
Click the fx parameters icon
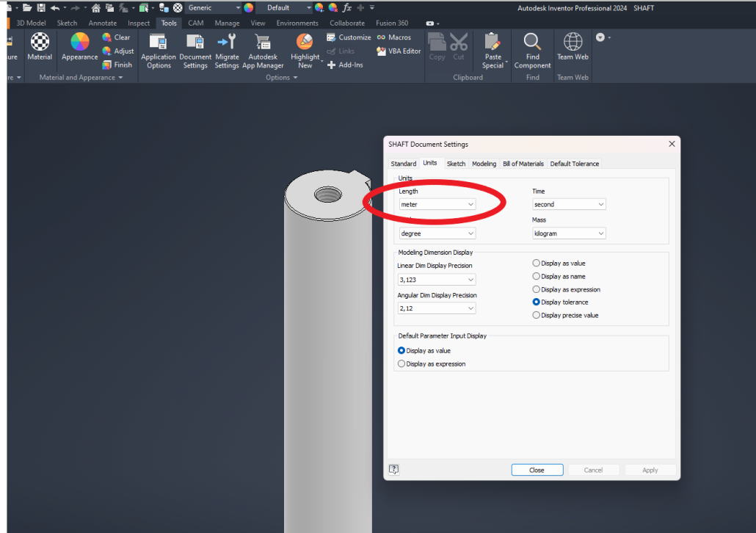click(x=346, y=8)
